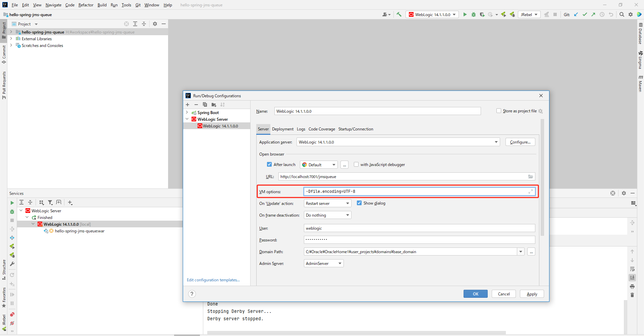Image resolution: width=644 pixels, height=336 pixels.
Task: Filter services with funnel icon
Action: (50, 203)
